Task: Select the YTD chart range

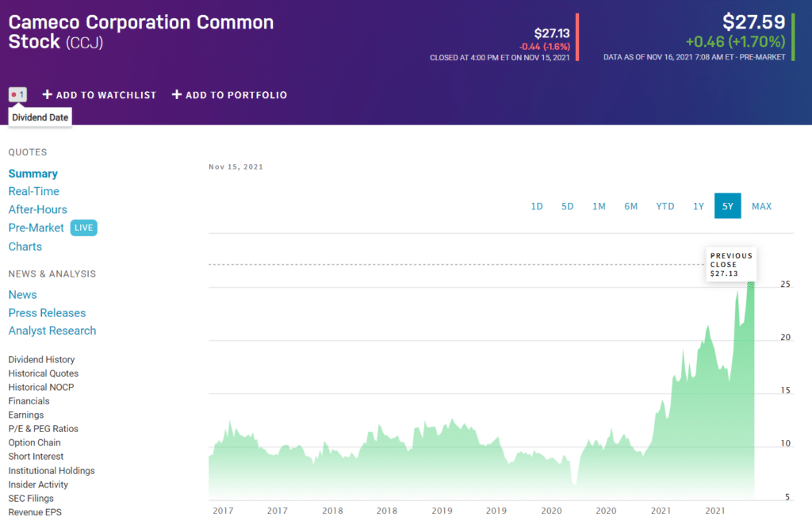Action: point(665,206)
